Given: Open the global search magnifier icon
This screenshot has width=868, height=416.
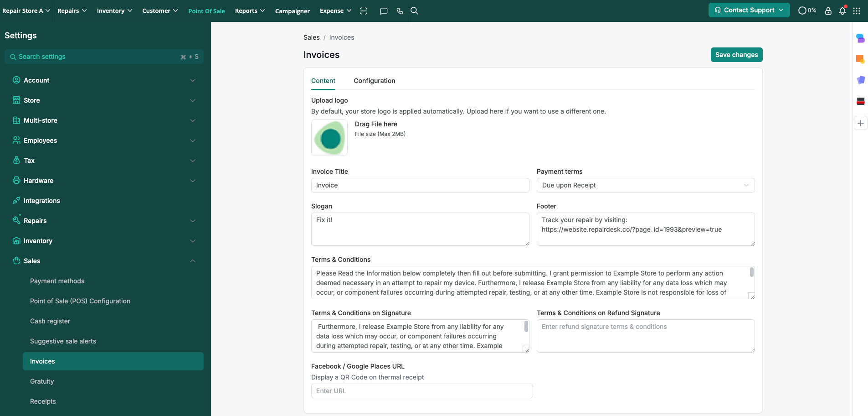Looking at the screenshot, I should (x=414, y=11).
